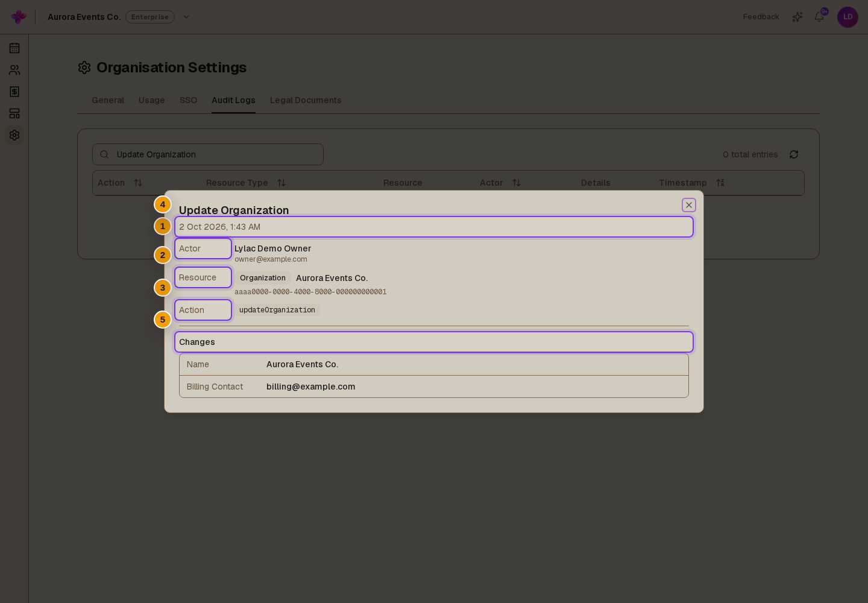Viewport: 868px width, 603px height.
Task: Select the resource UUID text
Action: click(x=310, y=292)
